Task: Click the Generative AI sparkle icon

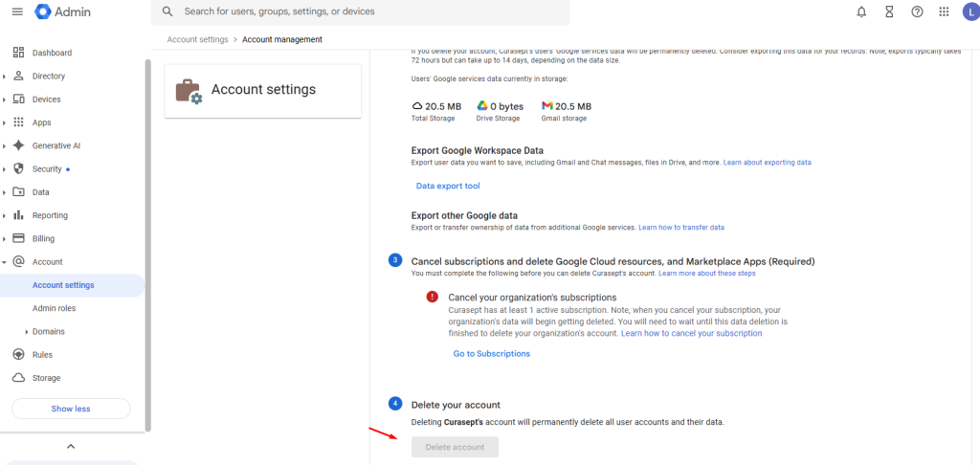Action: pos(19,145)
